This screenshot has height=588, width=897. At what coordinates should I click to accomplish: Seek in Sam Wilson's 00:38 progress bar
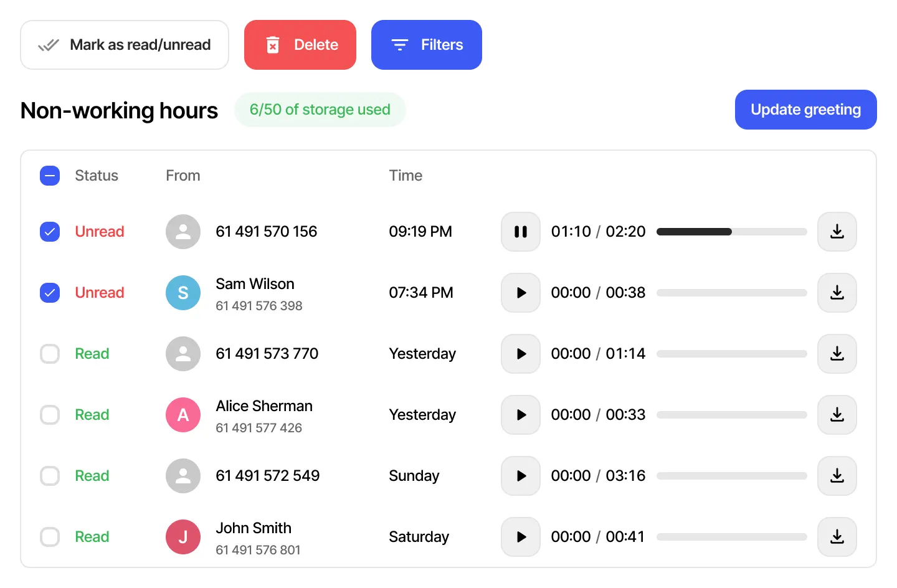(732, 293)
